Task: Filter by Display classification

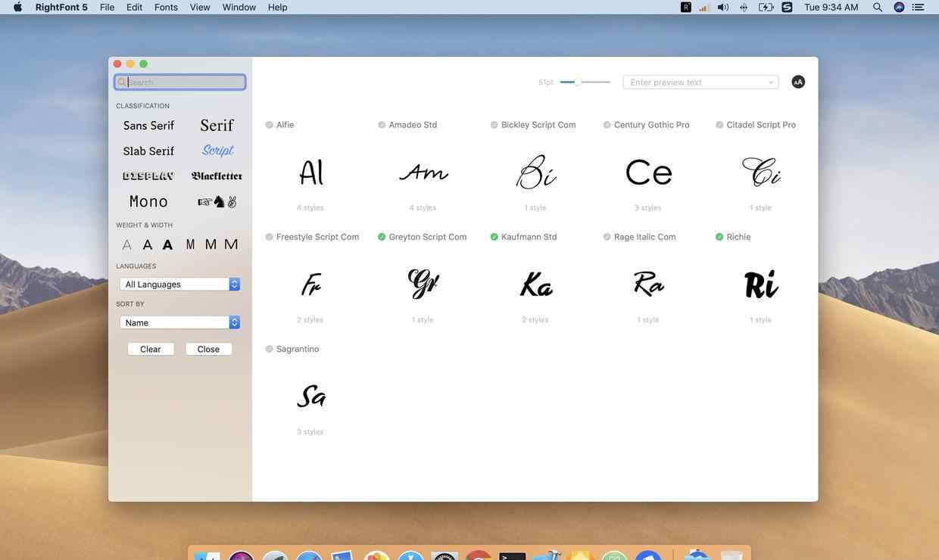Action: point(148,176)
